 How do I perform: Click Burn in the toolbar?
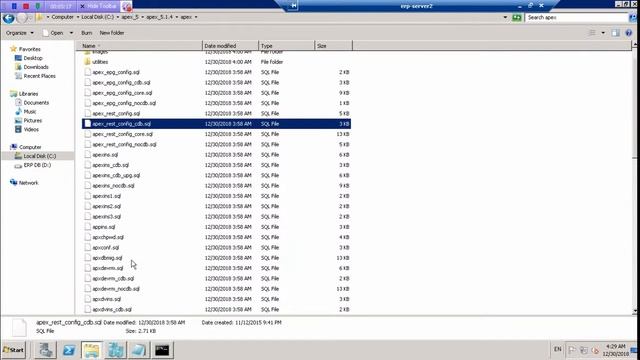pyautogui.click(x=87, y=33)
